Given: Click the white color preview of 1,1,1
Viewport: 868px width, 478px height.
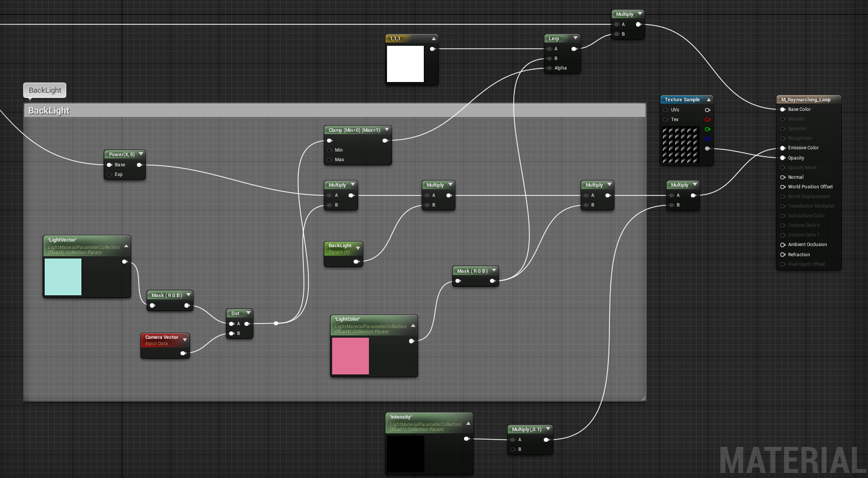Looking at the screenshot, I should 405,64.
